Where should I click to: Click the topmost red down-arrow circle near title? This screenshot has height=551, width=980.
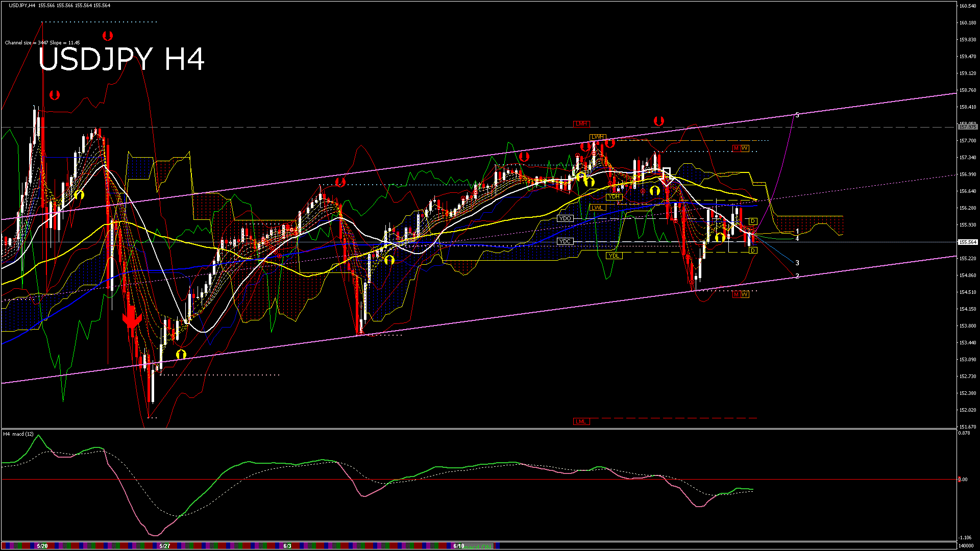coord(107,36)
